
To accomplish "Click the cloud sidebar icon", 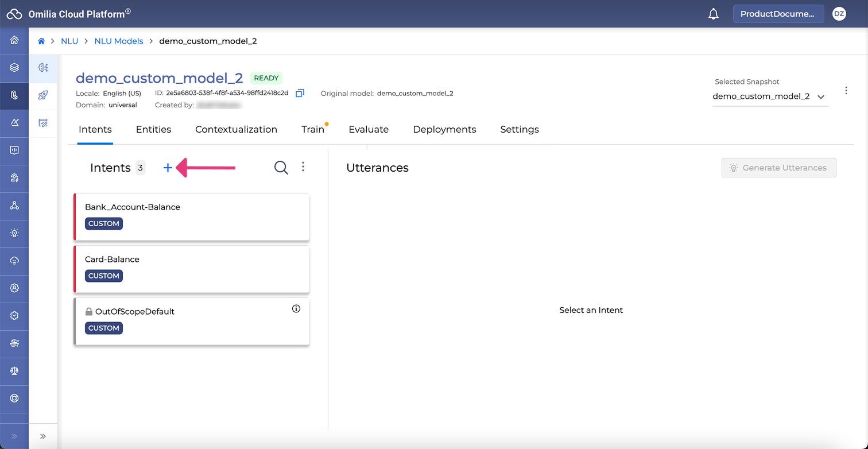I will tap(14, 261).
